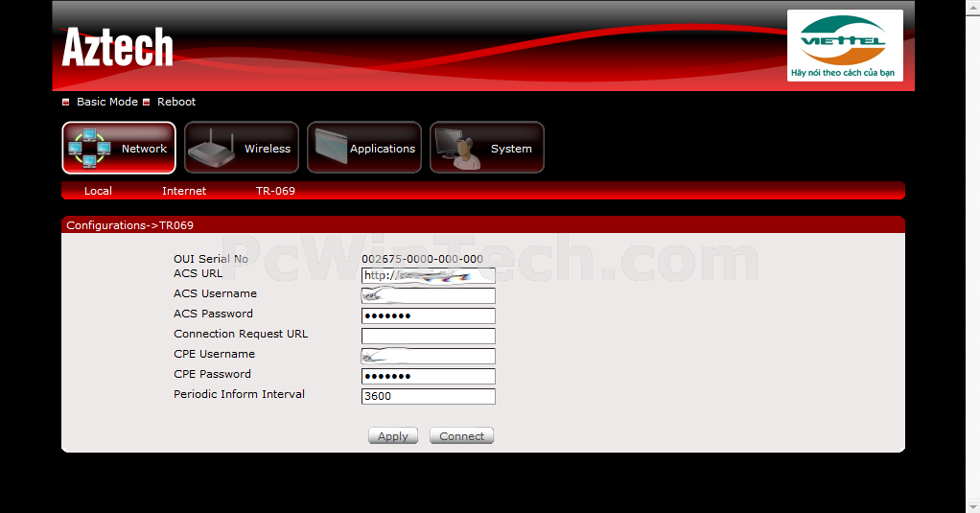Focus the ACS Username field
The width and height of the screenshot is (980, 513).
428,295
